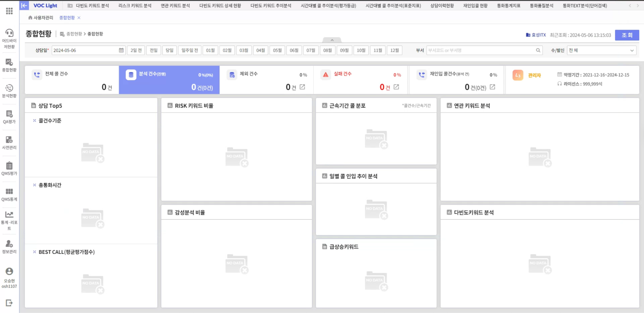
Task: Open the 실패 건수 detail link icon
Action: point(396,87)
